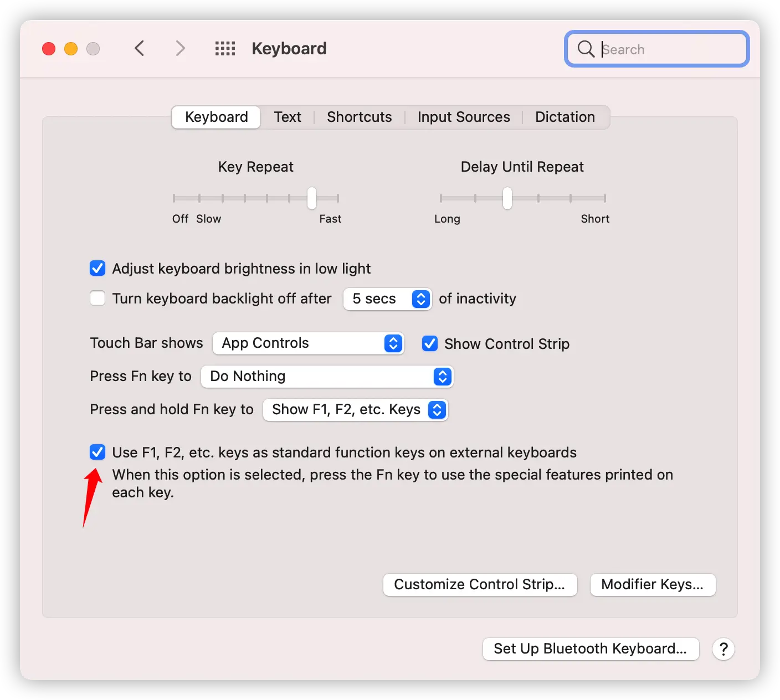Enable Turn keyboard backlight off after
The image size is (780, 700).
click(97, 298)
